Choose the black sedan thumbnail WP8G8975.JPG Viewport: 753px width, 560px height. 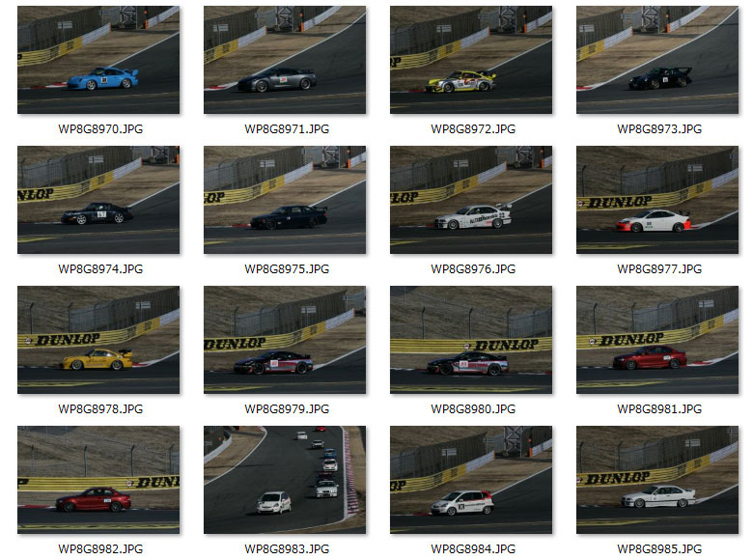pos(285,200)
